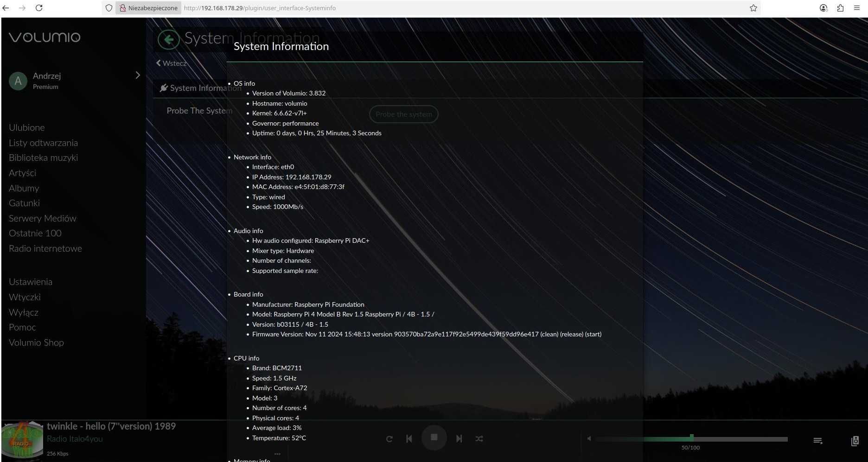Click the Governor: performance line
Viewport: 868px width, 462px height.
tap(286, 123)
